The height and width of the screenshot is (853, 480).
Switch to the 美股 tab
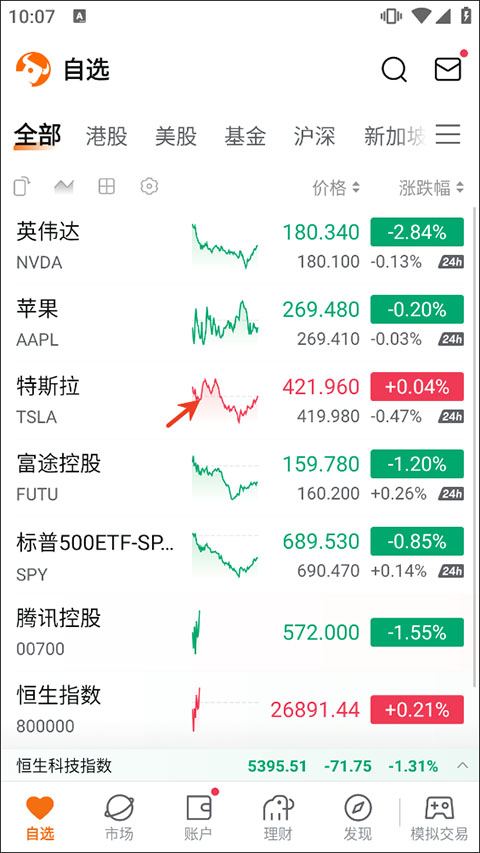click(x=175, y=136)
